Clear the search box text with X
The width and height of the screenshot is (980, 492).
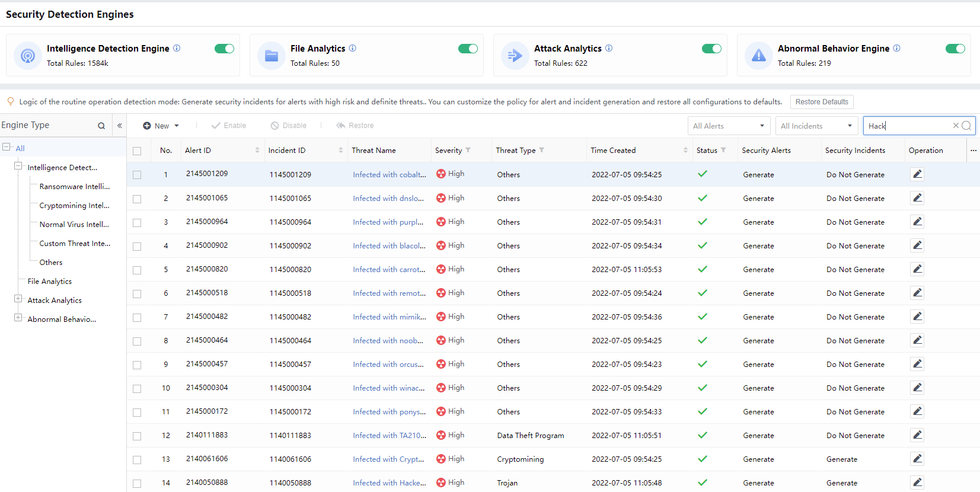[x=956, y=126]
